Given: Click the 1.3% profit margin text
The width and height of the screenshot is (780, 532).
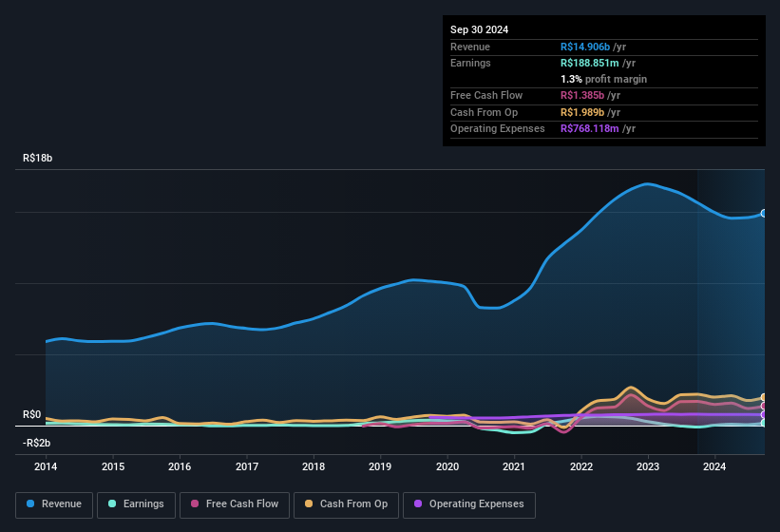Looking at the screenshot, I should click(x=603, y=79).
